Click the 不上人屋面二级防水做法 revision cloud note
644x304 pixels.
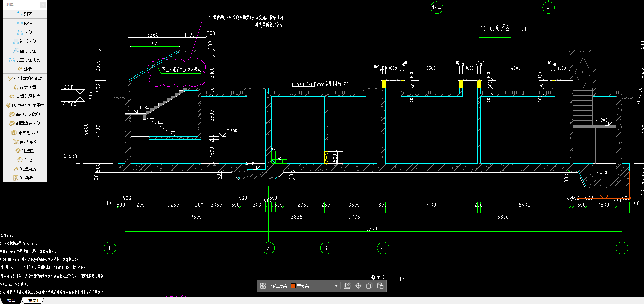tap(181, 70)
